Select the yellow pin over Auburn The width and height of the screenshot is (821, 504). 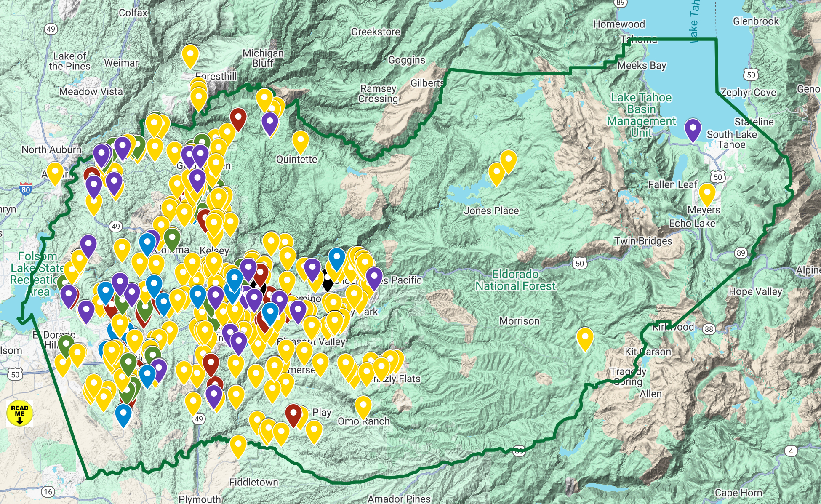point(55,172)
